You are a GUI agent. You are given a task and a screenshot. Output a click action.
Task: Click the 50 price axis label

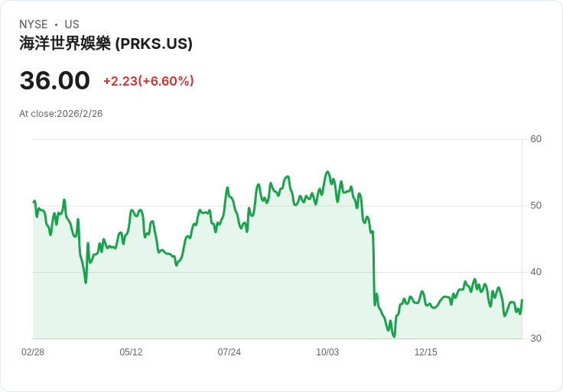tap(535, 206)
